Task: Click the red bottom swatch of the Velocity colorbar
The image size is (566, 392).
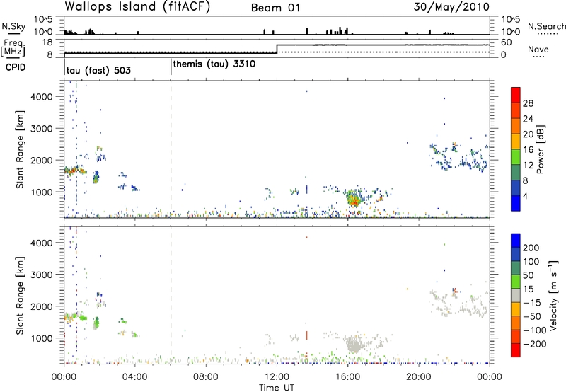Action: [x=516, y=350]
